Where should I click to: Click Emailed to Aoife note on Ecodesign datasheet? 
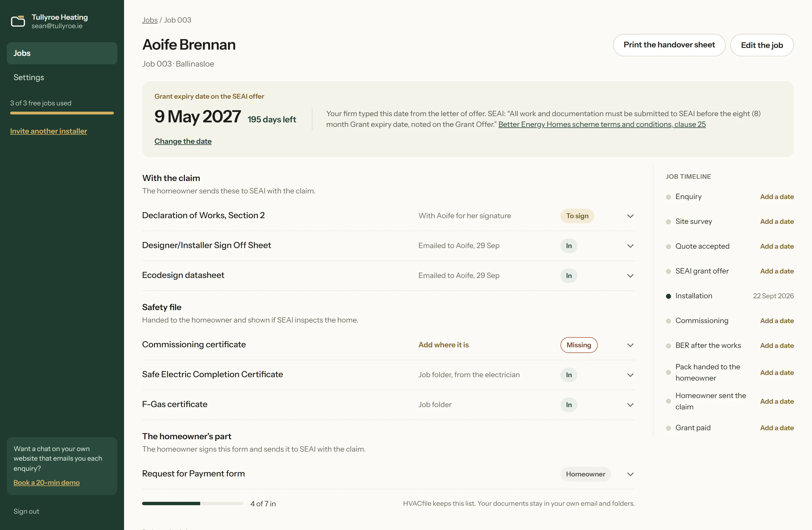pos(458,276)
